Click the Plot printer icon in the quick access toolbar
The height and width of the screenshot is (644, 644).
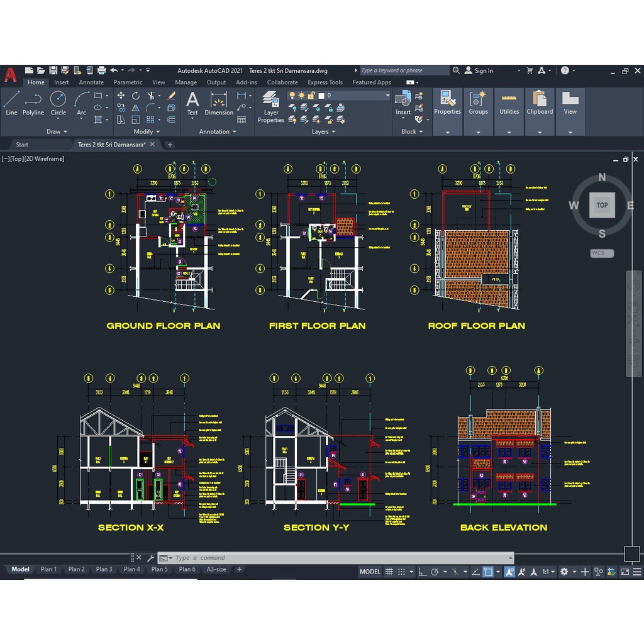(101, 70)
